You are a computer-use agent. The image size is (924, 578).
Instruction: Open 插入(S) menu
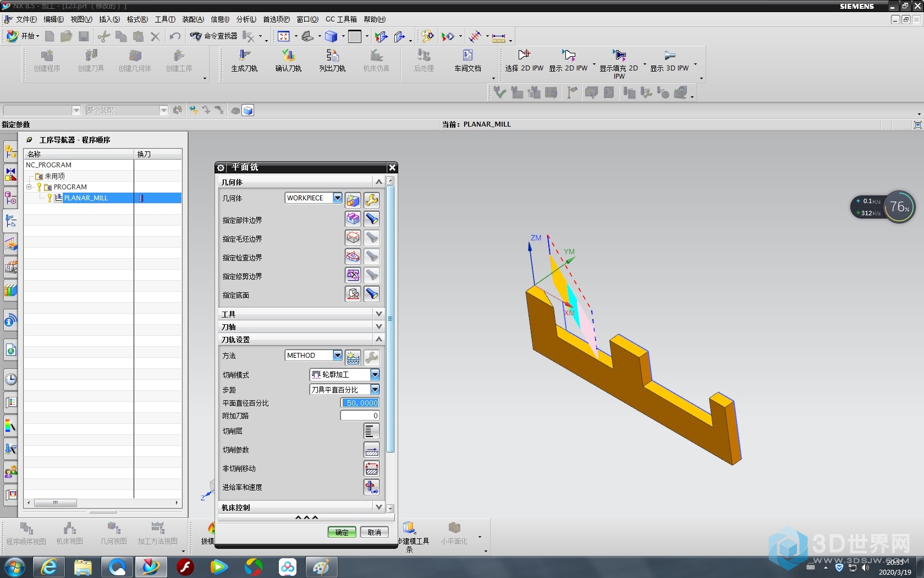(109, 19)
